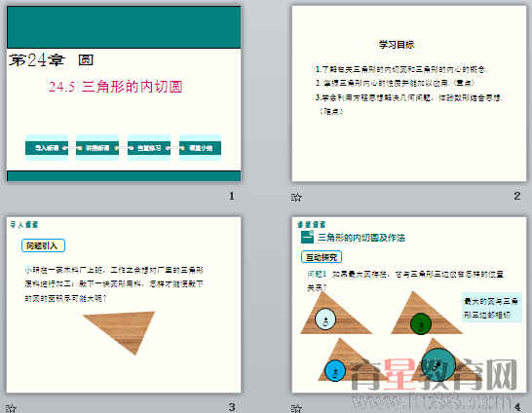Click the slide number 3 label

click(x=231, y=407)
